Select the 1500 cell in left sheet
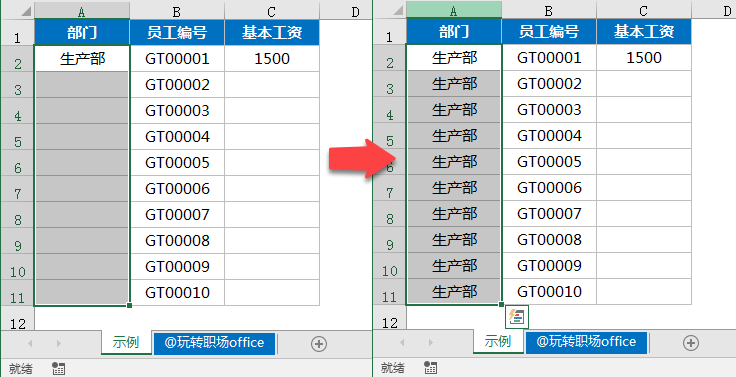 tap(272, 59)
